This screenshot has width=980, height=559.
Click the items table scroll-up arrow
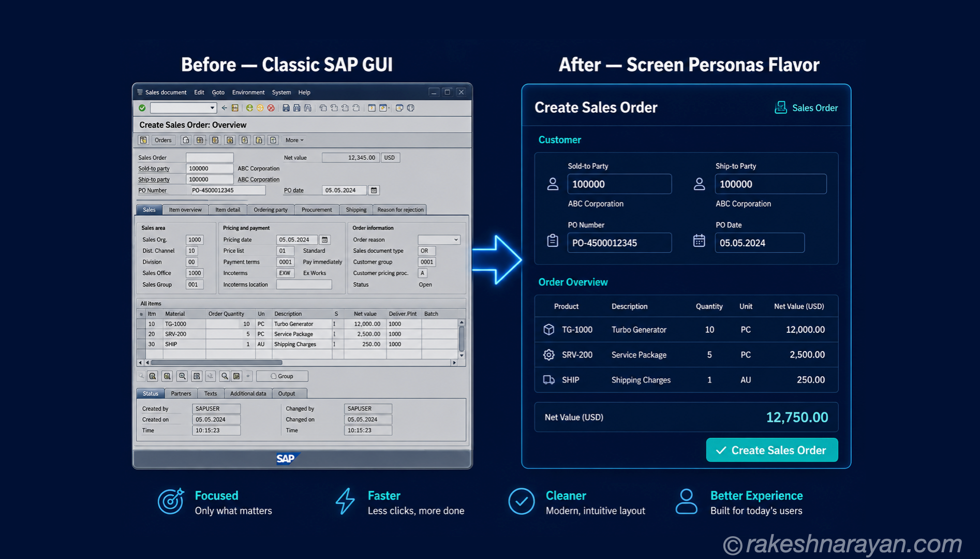[x=462, y=322]
